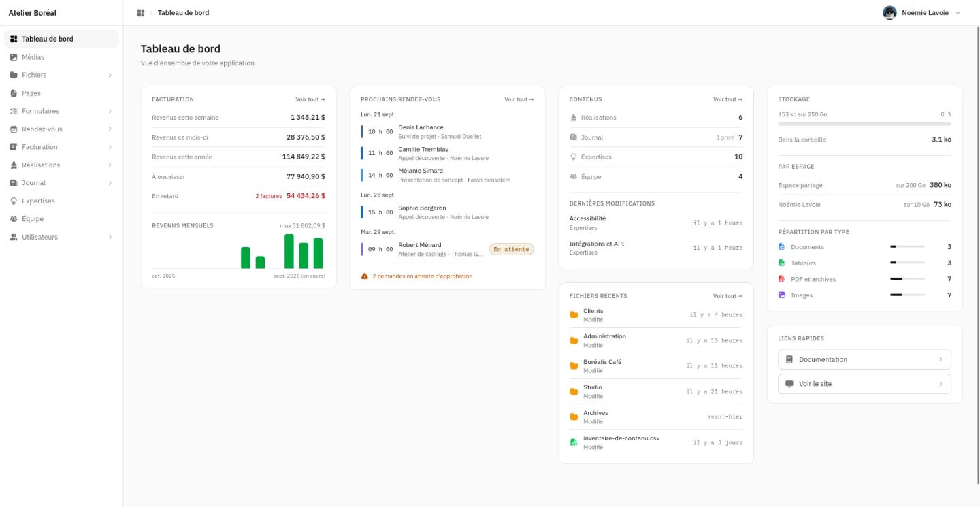Click the warning icon beside pending requests

pos(365,276)
